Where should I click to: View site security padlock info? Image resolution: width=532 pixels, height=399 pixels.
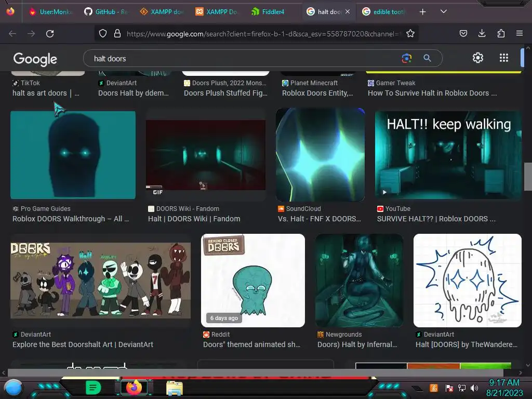pyautogui.click(x=117, y=33)
